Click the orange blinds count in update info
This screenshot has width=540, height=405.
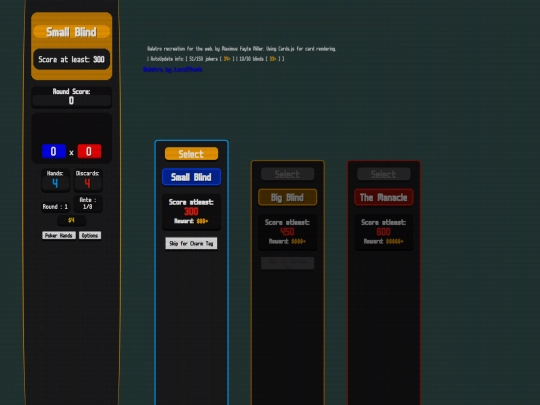tap(273, 59)
